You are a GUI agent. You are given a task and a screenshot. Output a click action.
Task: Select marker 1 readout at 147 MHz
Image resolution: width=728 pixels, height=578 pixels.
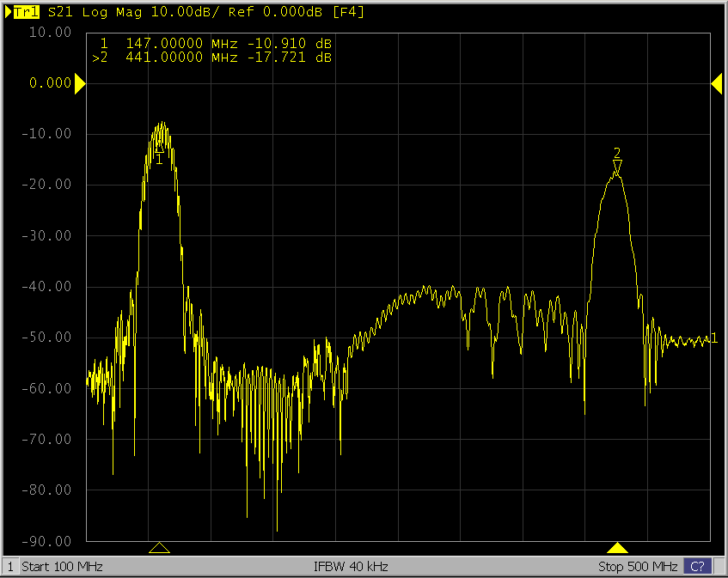[x=217, y=43]
